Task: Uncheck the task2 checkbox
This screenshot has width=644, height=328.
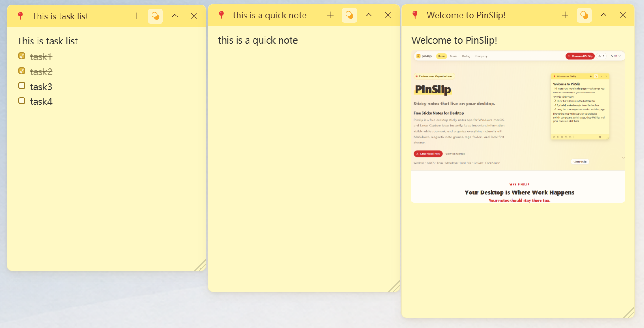Action: tap(22, 71)
